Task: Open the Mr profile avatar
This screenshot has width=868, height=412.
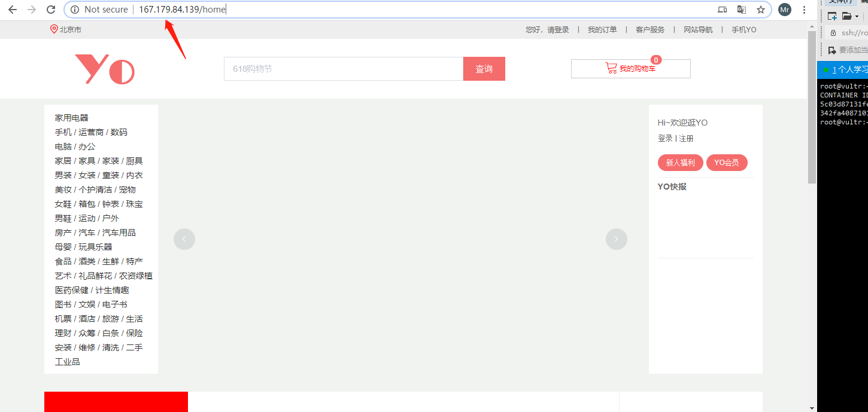Action: coord(785,10)
